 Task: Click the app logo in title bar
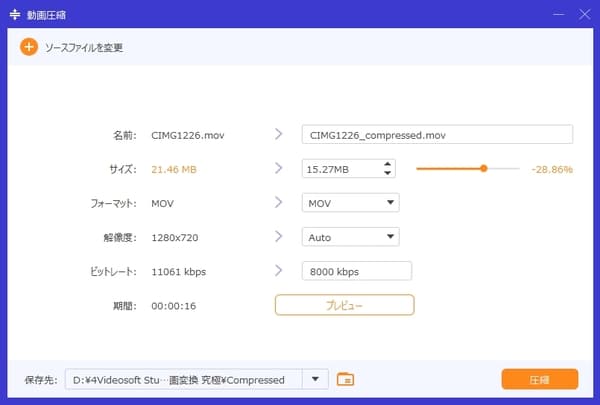tap(16, 15)
